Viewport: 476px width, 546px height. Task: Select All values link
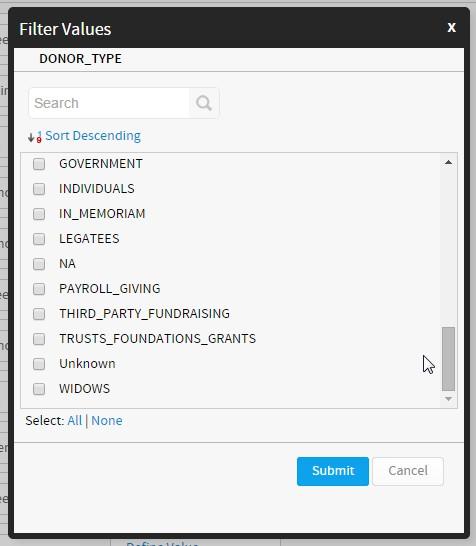pos(75,421)
